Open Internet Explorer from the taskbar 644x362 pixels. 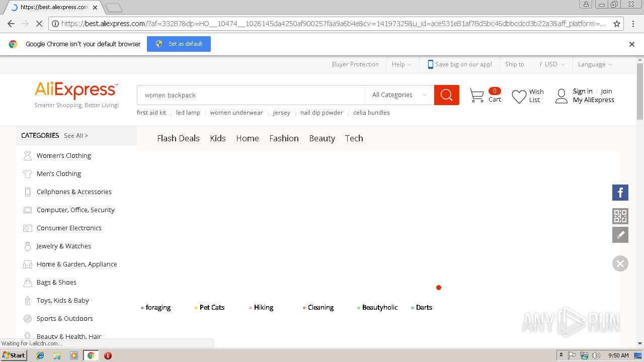(x=41, y=355)
